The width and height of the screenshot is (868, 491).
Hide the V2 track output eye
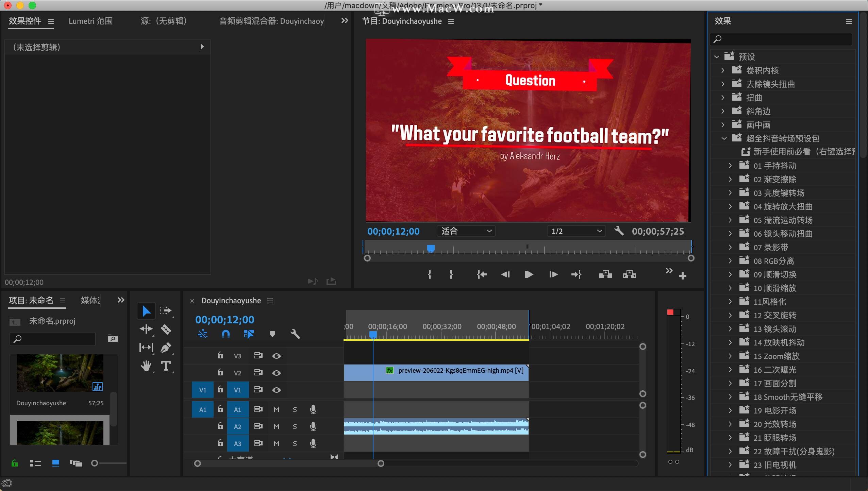tap(277, 373)
